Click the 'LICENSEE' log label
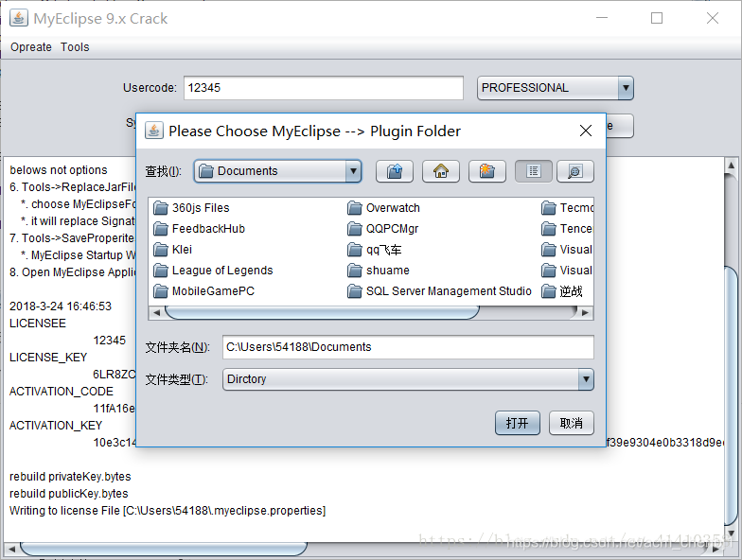 [38, 324]
